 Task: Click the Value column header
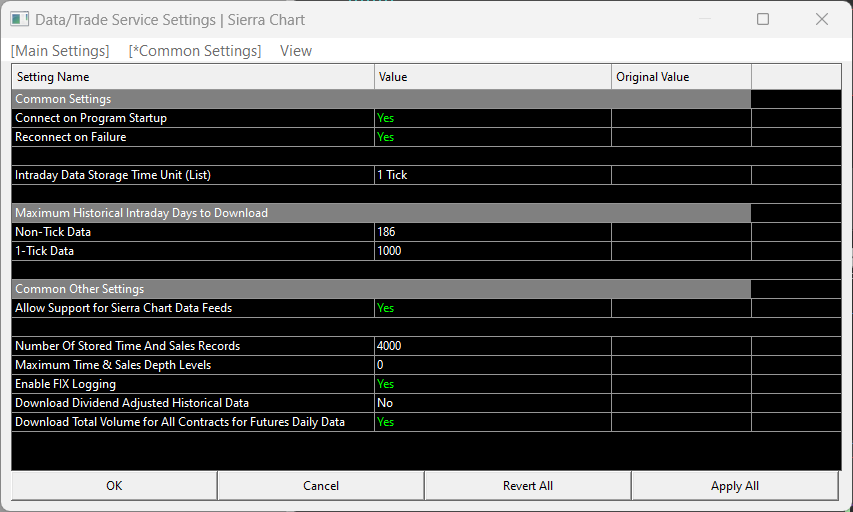[493, 77]
